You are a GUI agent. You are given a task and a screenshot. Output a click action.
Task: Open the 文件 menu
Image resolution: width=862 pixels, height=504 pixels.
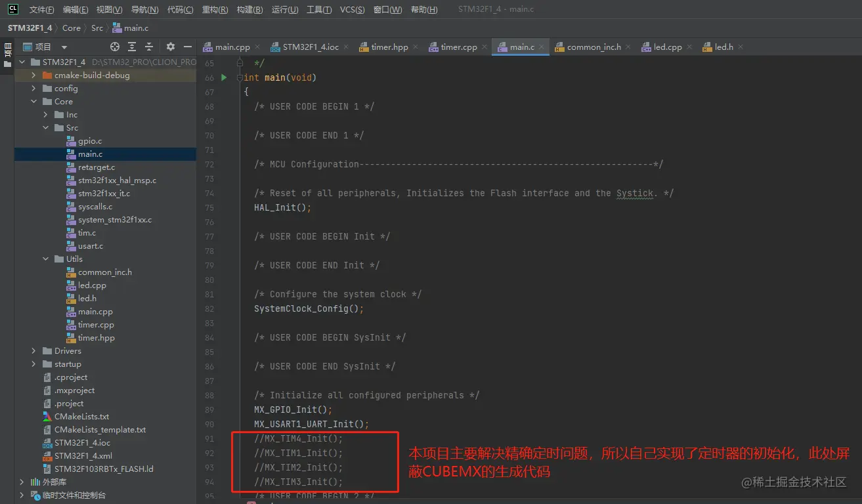click(41, 10)
